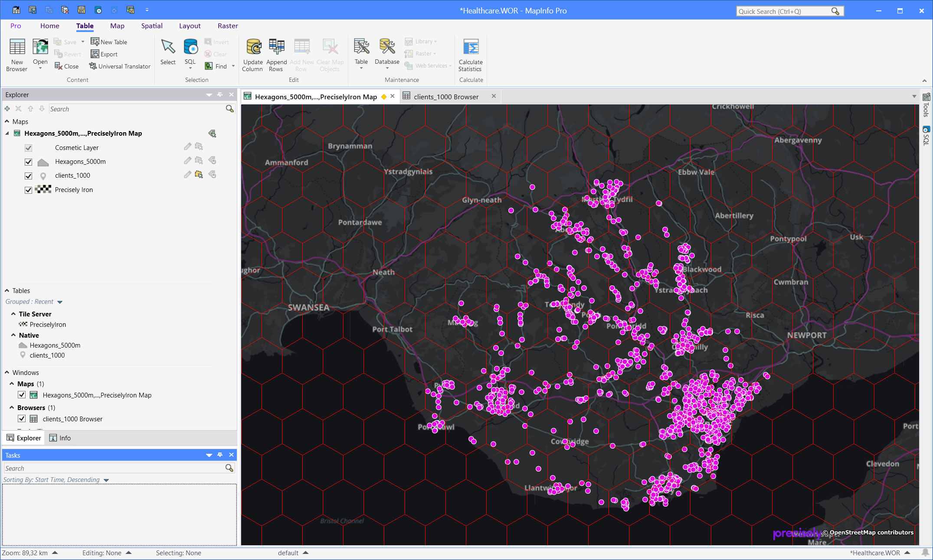Click the New Table button
This screenshot has width=933, height=560.
(x=109, y=42)
